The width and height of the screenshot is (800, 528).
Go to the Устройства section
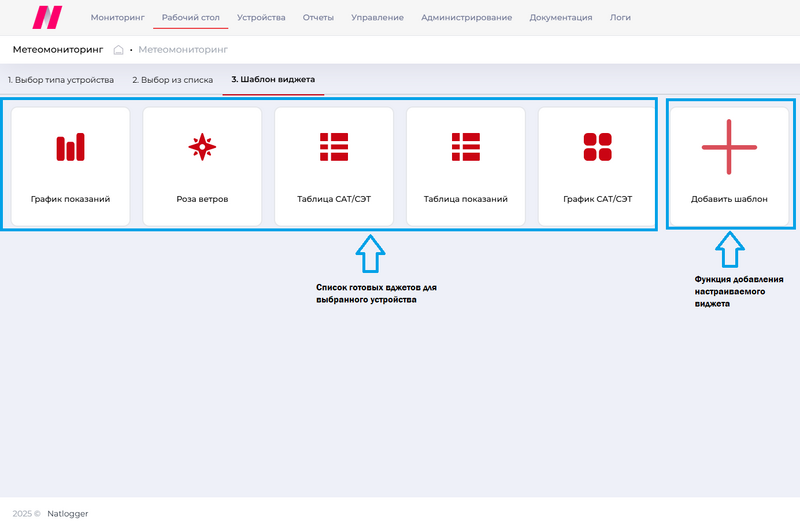(x=261, y=17)
